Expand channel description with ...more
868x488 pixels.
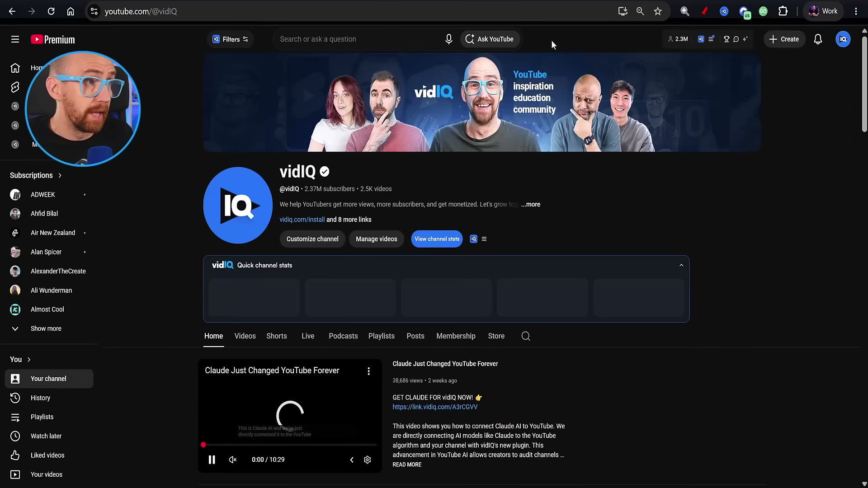(530, 205)
